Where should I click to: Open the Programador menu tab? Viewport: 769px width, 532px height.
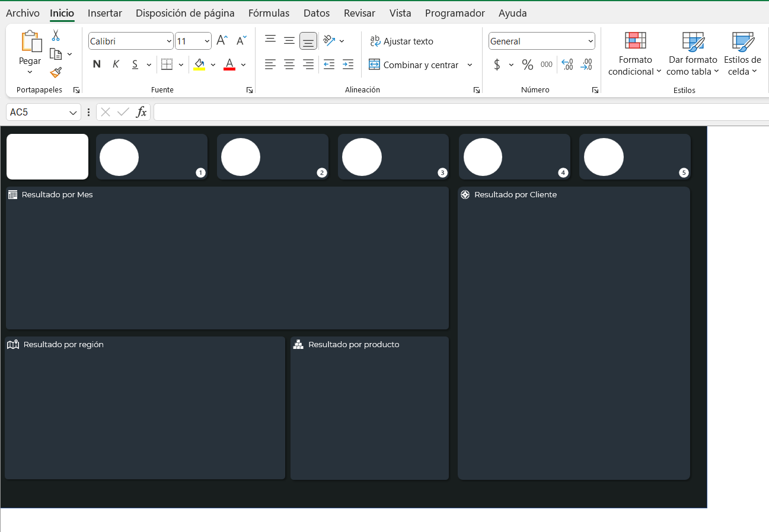point(455,12)
